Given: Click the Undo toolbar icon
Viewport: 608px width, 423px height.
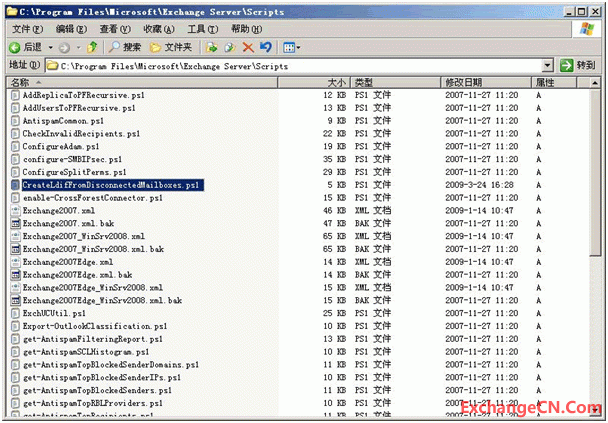Looking at the screenshot, I should [x=265, y=47].
